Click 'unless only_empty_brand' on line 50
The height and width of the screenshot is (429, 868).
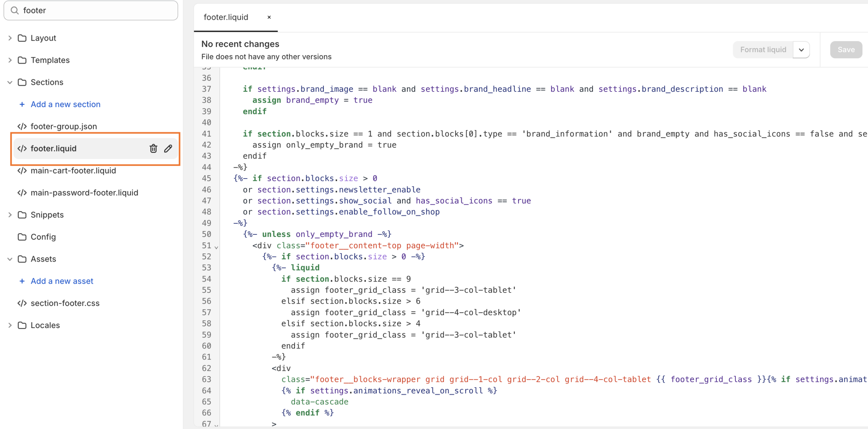tap(317, 234)
